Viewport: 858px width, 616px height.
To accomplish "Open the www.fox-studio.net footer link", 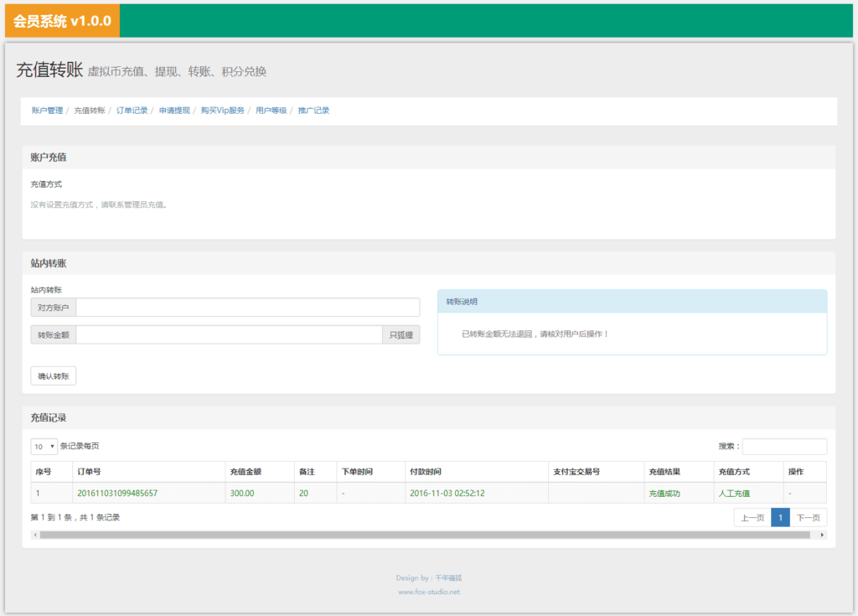I will coord(429,592).
